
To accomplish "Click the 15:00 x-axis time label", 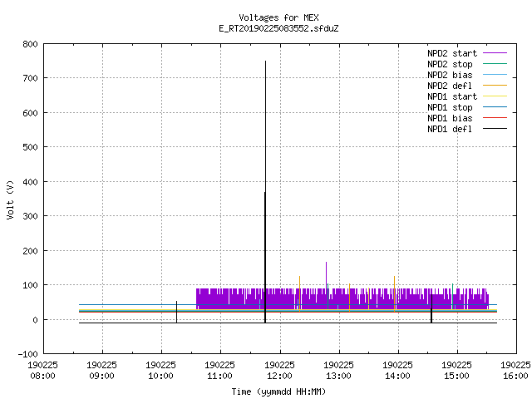I will [x=456, y=376].
